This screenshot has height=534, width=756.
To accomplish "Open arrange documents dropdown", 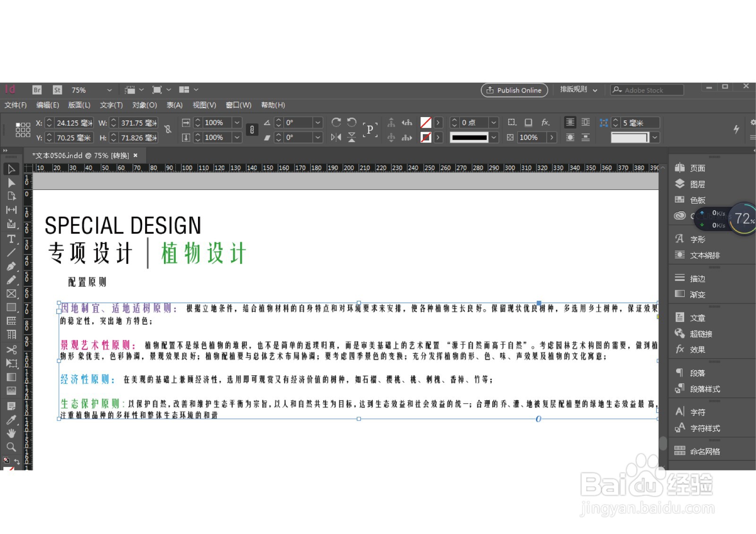I will pos(189,90).
